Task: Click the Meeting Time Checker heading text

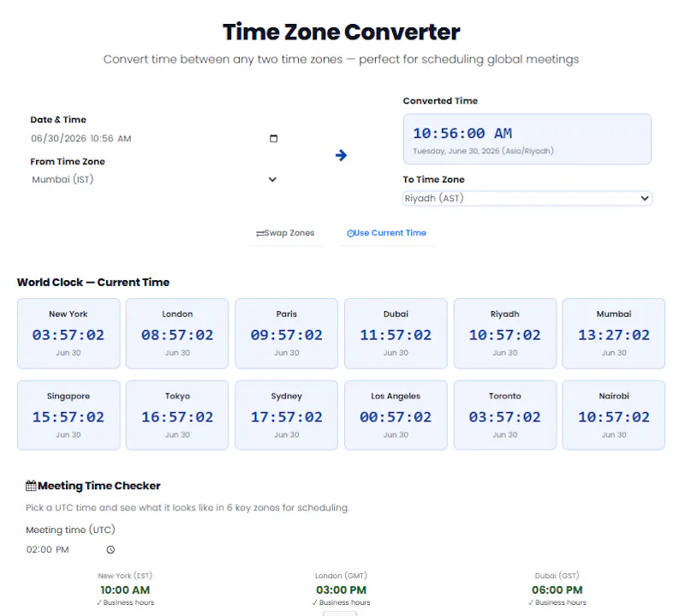Action: point(99,486)
